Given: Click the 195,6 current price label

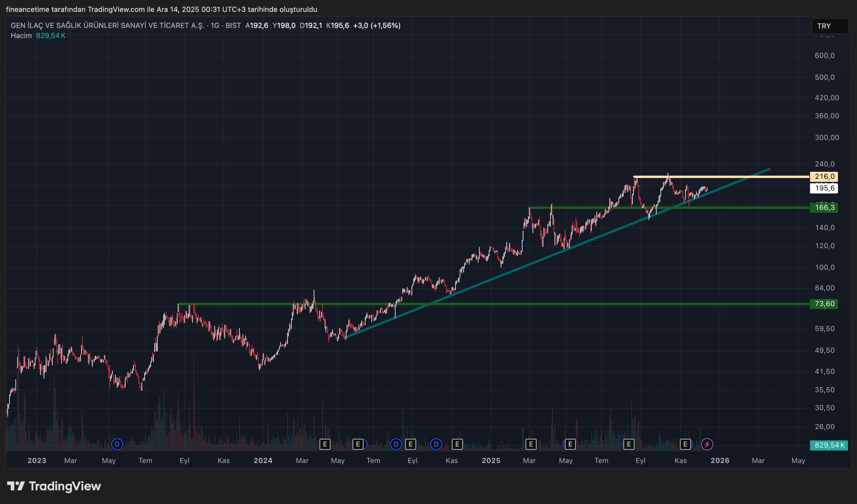Looking at the screenshot, I should 824,188.
